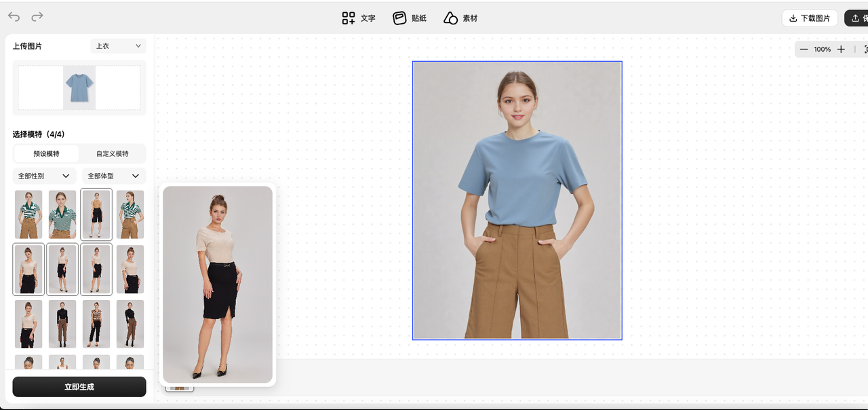
Task: Click the redo arrow icon
Action: point(37,17)
